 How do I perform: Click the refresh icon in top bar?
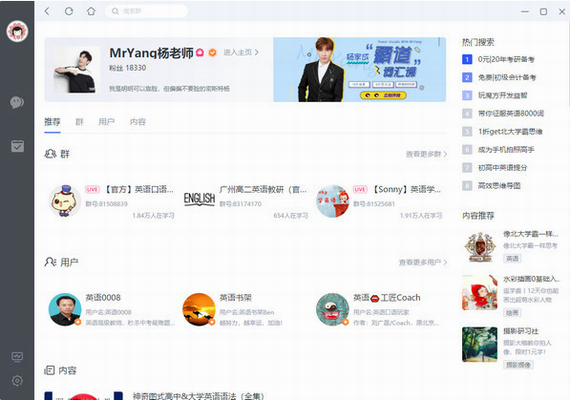pyautogui.click(x=69, y=11)
